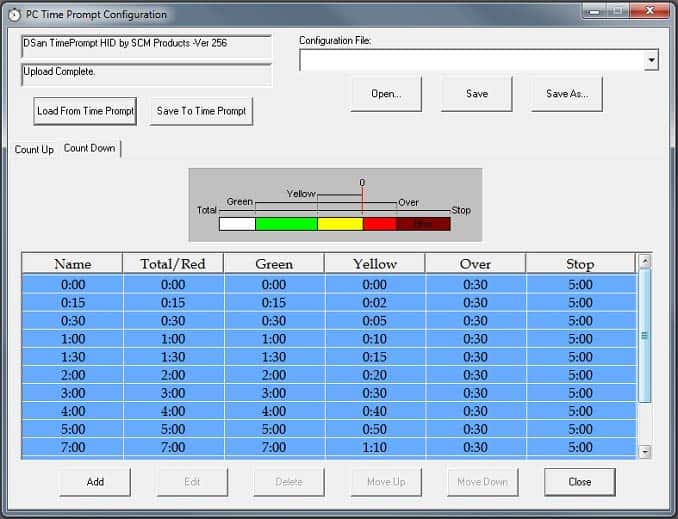Minimize the PC Time Prompt Configuration window
This screenshot has height=519, width=678.
coord(595,11)
